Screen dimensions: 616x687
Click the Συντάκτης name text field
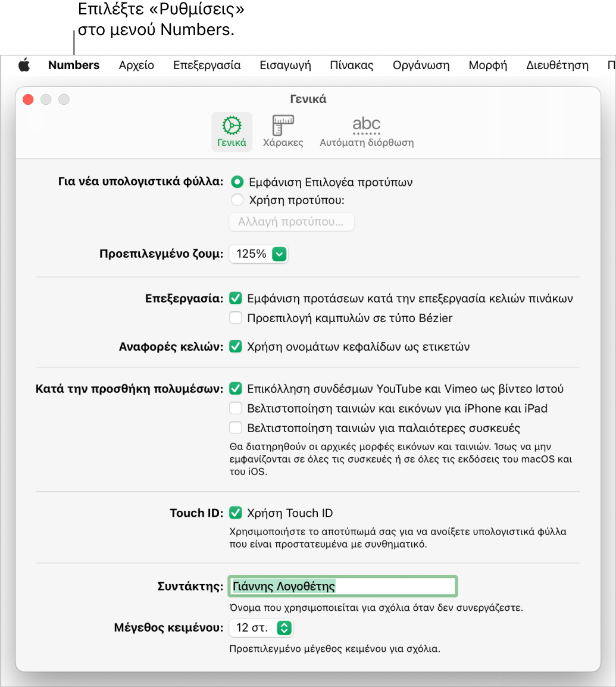[343, 586]
